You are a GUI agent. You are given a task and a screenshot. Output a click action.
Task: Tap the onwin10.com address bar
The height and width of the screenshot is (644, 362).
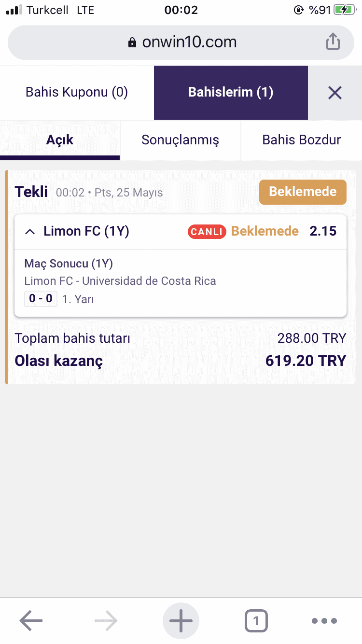181,42
